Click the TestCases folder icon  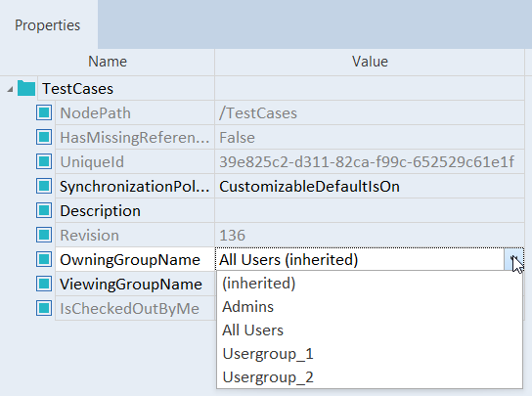[26, 89]
